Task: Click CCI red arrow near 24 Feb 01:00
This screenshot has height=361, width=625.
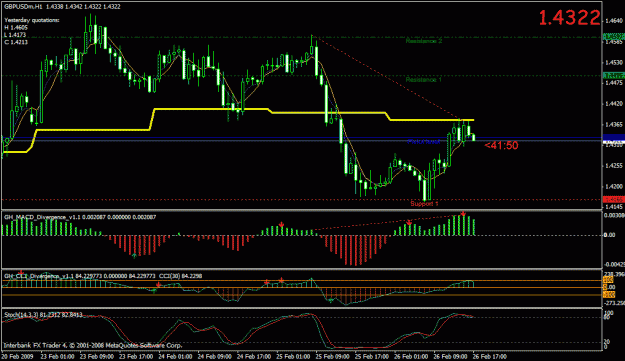Action: tap(158, 285)
